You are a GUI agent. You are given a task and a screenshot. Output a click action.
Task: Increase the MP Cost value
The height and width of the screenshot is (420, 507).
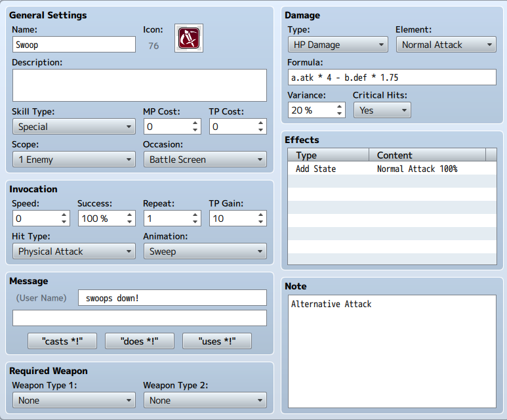coord(195,123)
